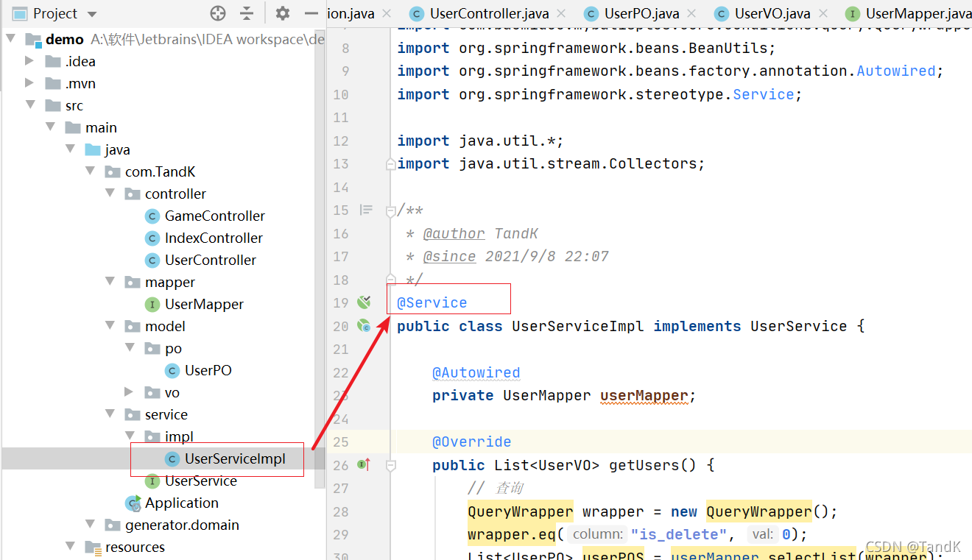Expand the .mvn folder

(x=30, y=84)
